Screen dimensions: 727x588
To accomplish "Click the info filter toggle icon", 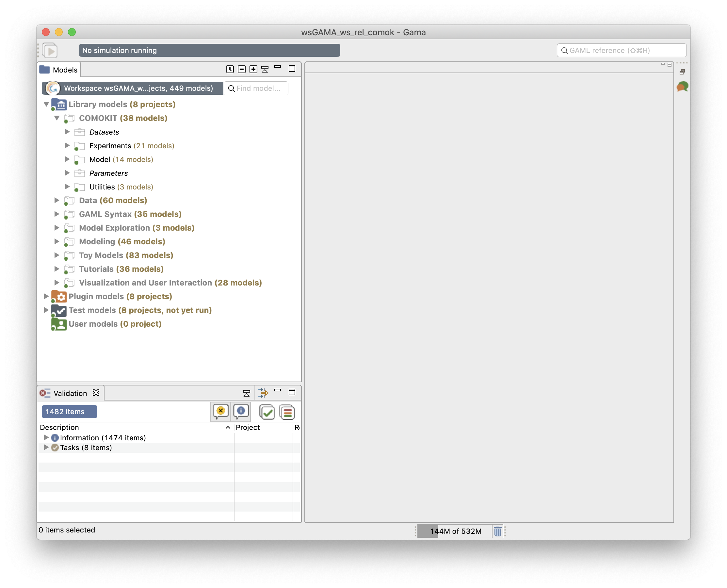I will [240, 412].
